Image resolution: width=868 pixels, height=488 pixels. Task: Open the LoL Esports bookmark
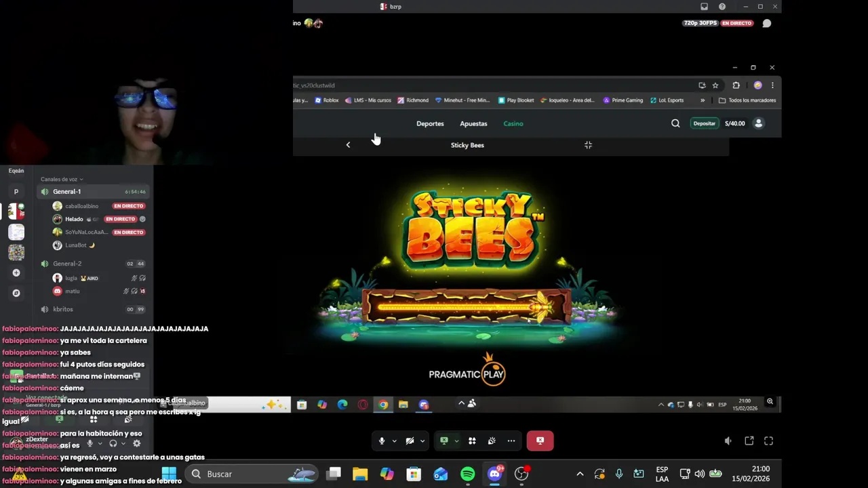(x=667, y=100)
